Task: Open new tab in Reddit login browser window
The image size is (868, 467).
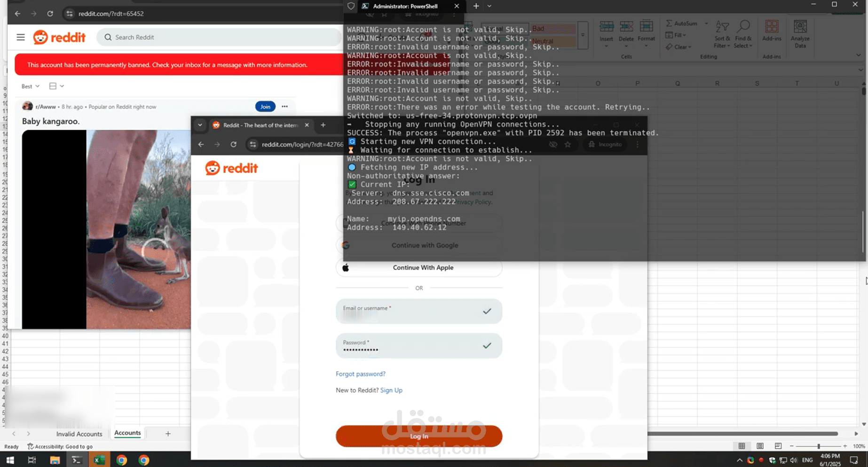Action: pos(323,125)
